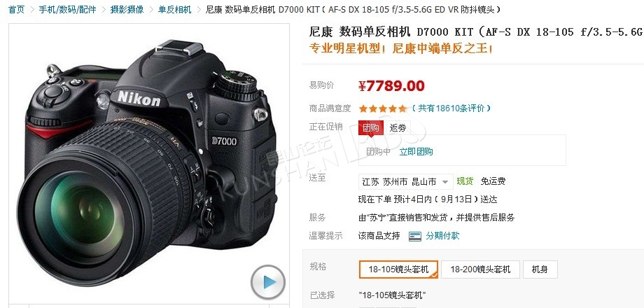Viewport: 644px width, 308px height.
Task: Click the installment payment card icon
Action: click(415, 236)
